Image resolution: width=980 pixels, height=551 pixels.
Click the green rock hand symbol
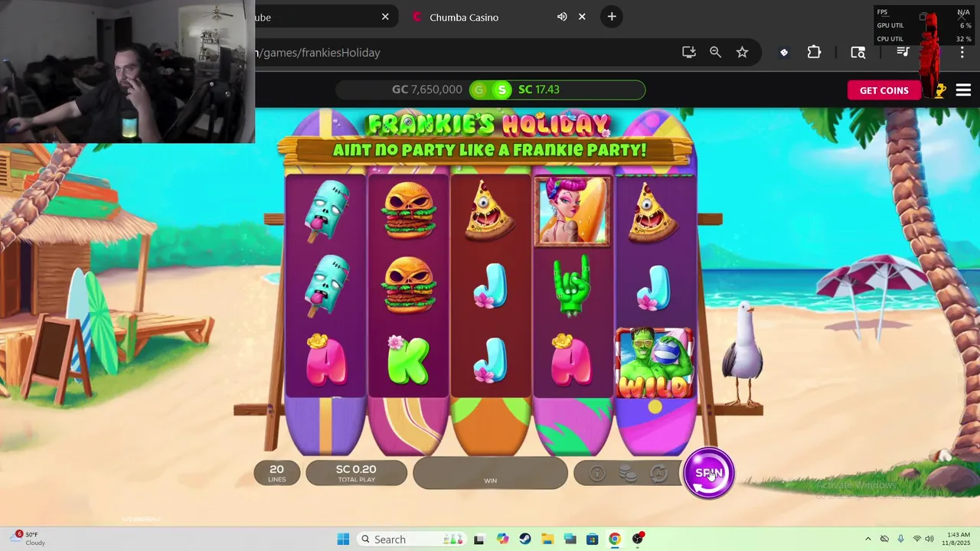tap(572, 285)
